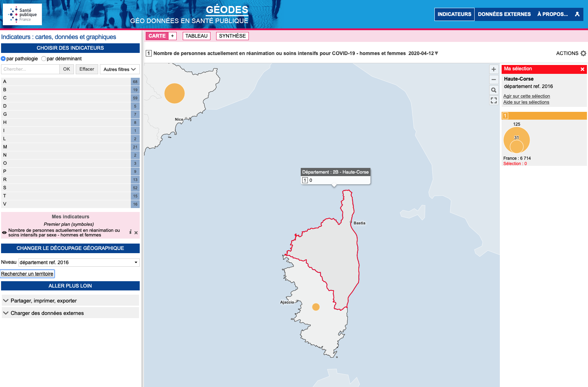Remove the indicator from Mes indicateurs
This screenshot has height=387, width=588.
tap(136, 233)
